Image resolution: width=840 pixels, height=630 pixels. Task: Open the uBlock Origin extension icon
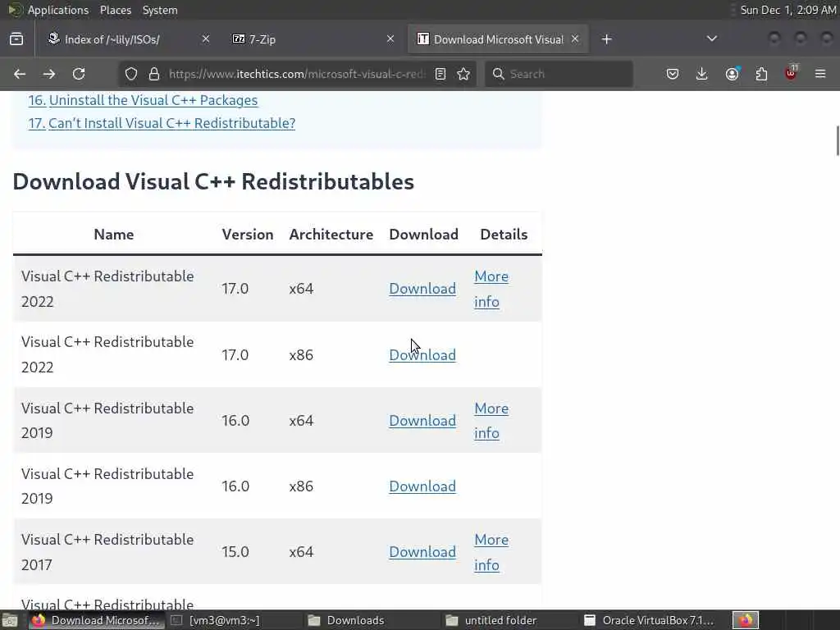[792, 73]
